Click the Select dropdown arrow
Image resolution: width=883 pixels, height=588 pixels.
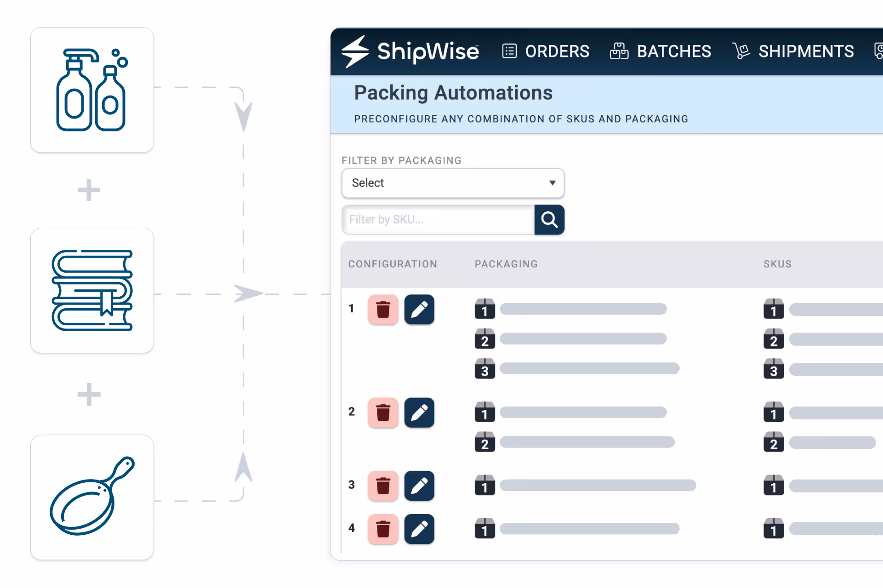click(552, 183)
